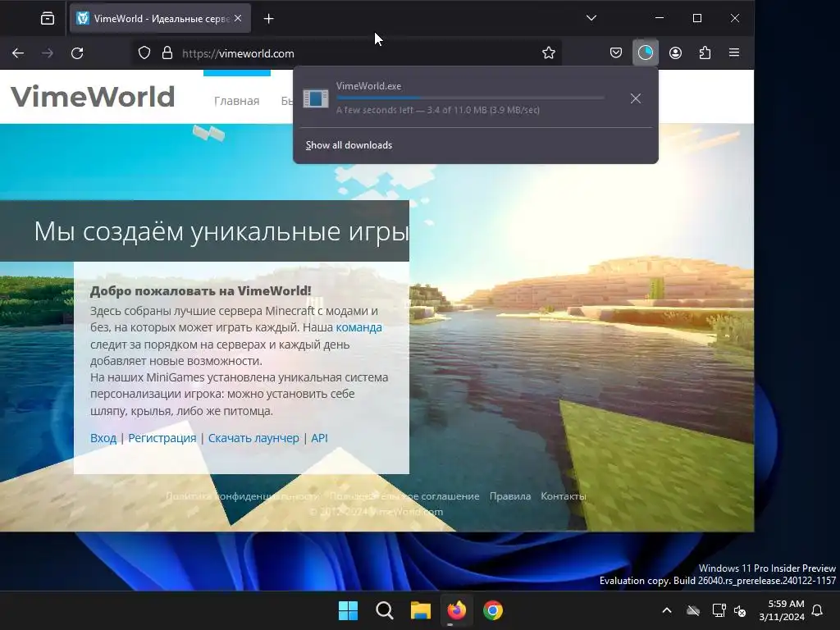Open notifications bell icon
This screenshot has height=630, width=840.
(818, 610)
